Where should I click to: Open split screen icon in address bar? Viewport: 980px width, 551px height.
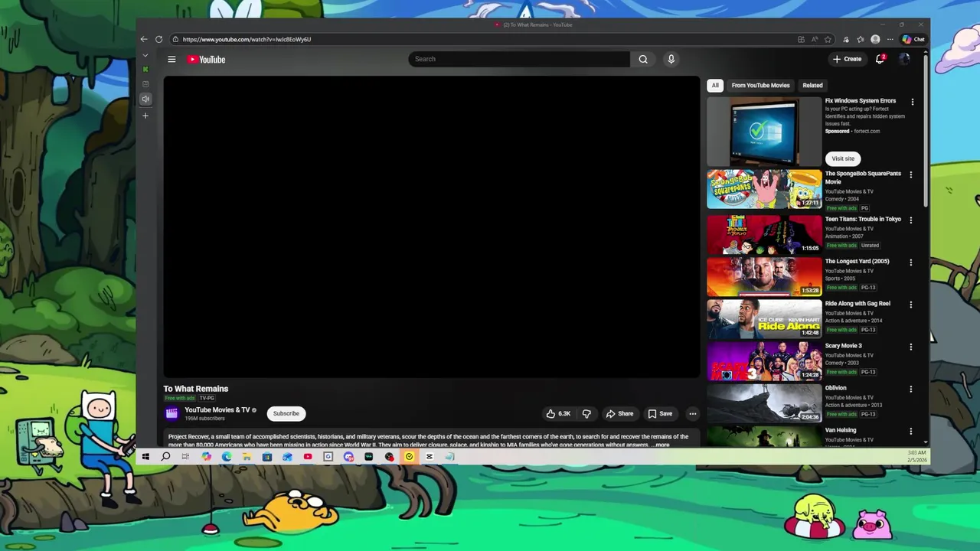coord(801,39)
